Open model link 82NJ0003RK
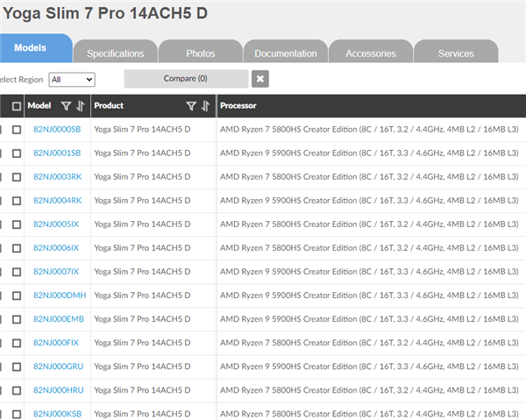This screenshot has height=420, width=526. (x=57, y=177)
